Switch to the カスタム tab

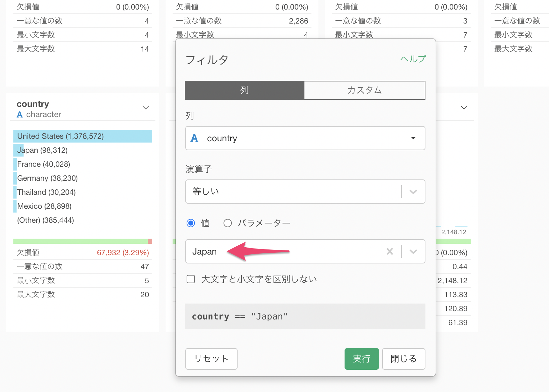tap(364, 90)
